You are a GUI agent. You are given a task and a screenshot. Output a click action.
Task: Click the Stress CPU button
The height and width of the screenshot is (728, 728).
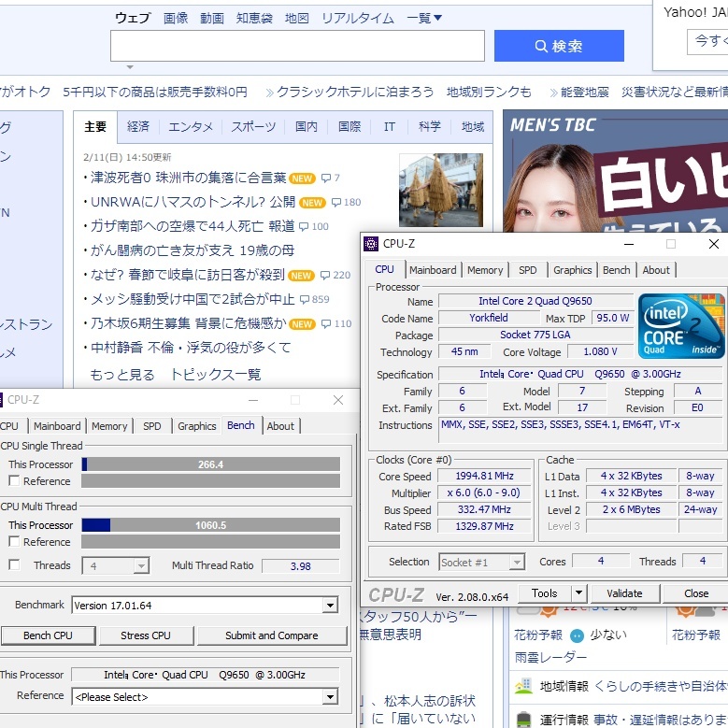[146, 635]
